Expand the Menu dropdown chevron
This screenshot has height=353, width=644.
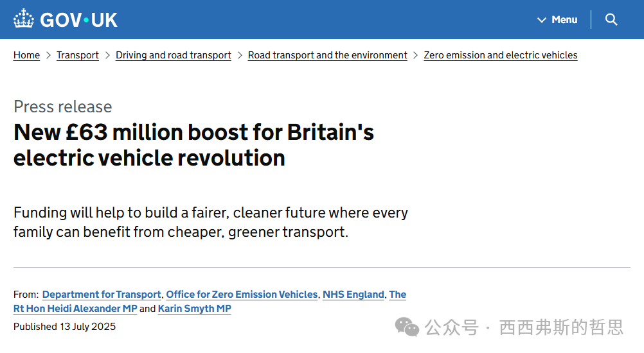coord(541,20)
